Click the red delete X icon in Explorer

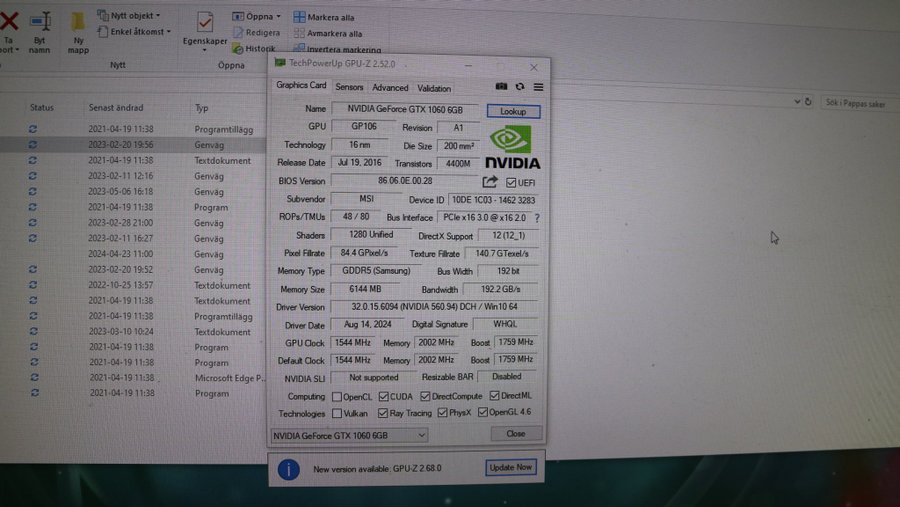click(9, 21)
